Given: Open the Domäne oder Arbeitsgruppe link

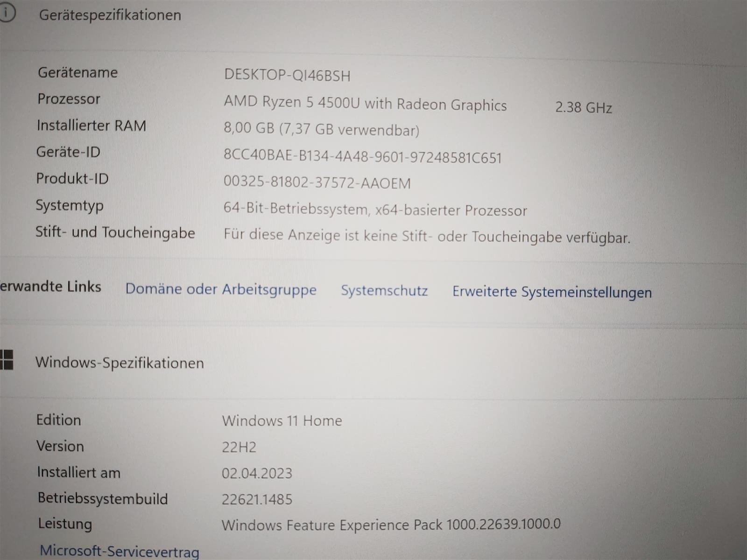Looking at the screenshot, I should (221, 289).
